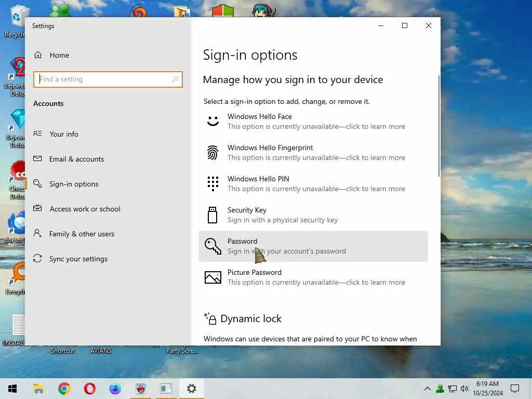The height and width of the screenshot is (399, 532).
Task: Launch Opera browser from taskbar
Action: click(x=89, y=389)
